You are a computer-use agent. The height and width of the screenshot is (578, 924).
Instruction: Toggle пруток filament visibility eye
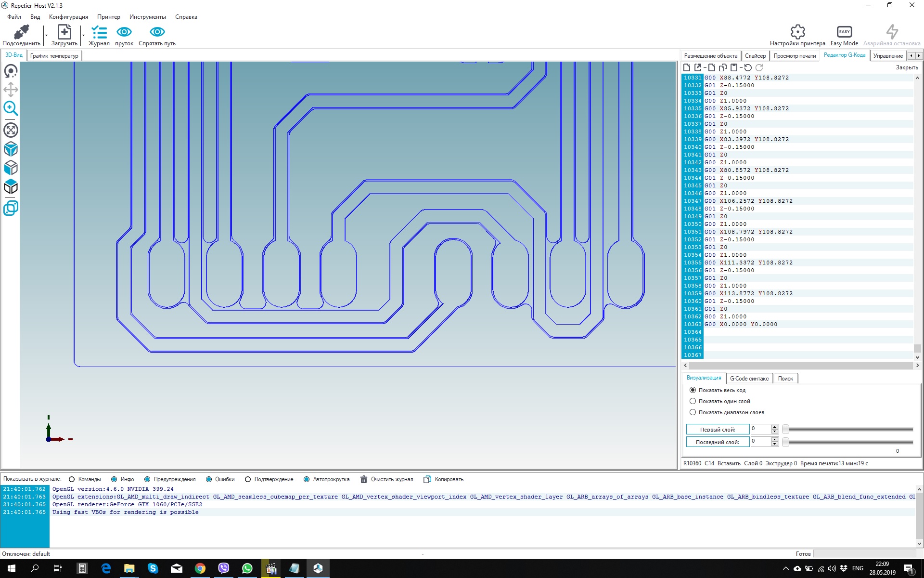pos(124,32)
